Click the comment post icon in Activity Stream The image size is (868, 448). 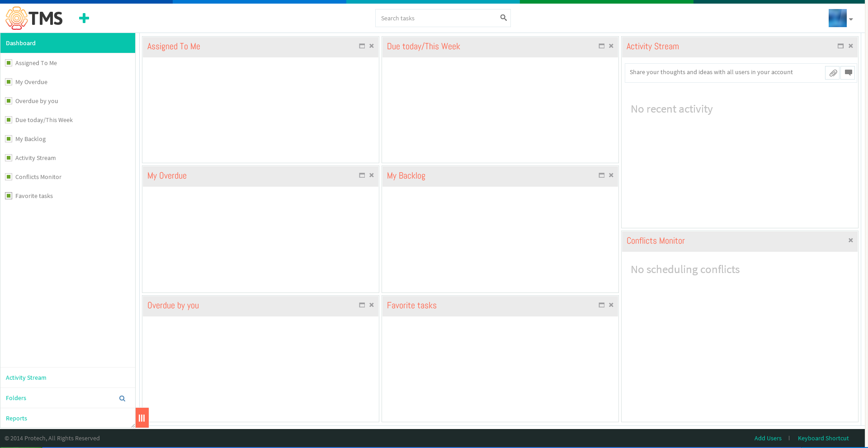coord(848,73)
